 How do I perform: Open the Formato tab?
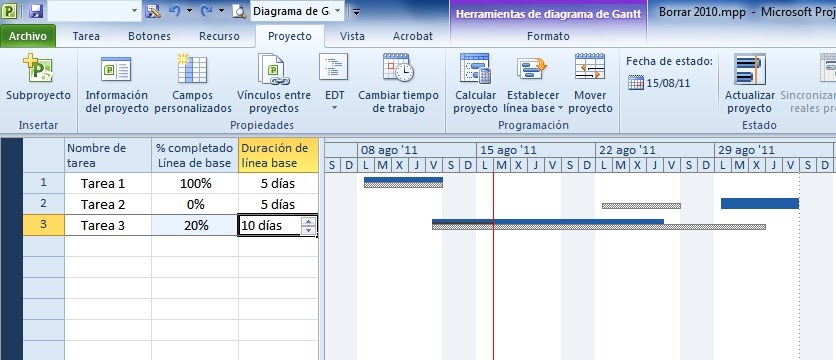pyautogui.click(x=548, y=36)
